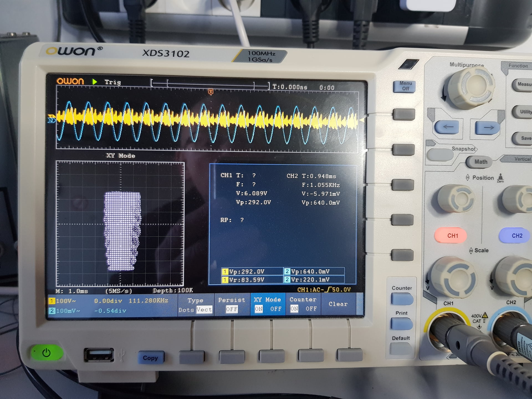Select the Clear menu item
The height and width of the screenshot is (399, 532).
coord(338,304)
